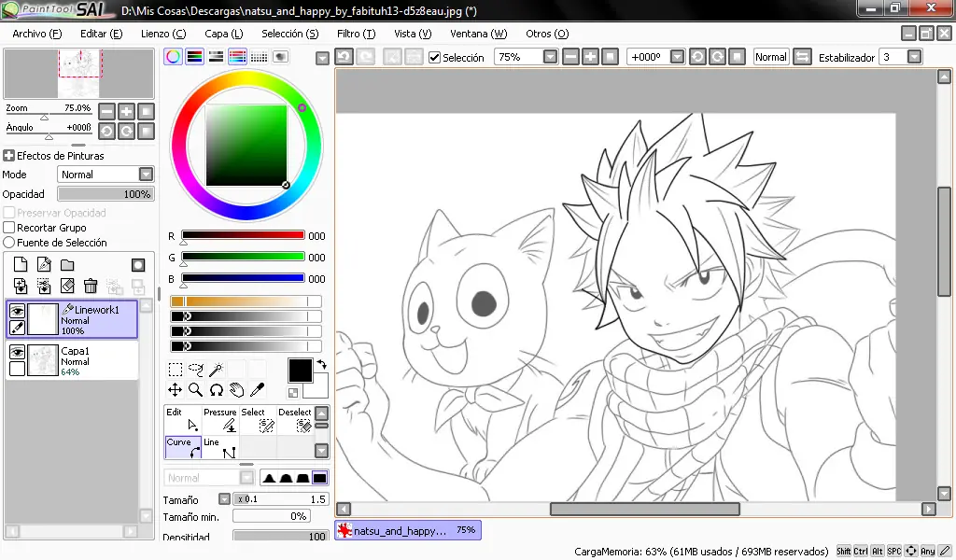Screen dimensions: 956x560
Task: Select the Pressure linework tool
Action: tap(220, 420)
